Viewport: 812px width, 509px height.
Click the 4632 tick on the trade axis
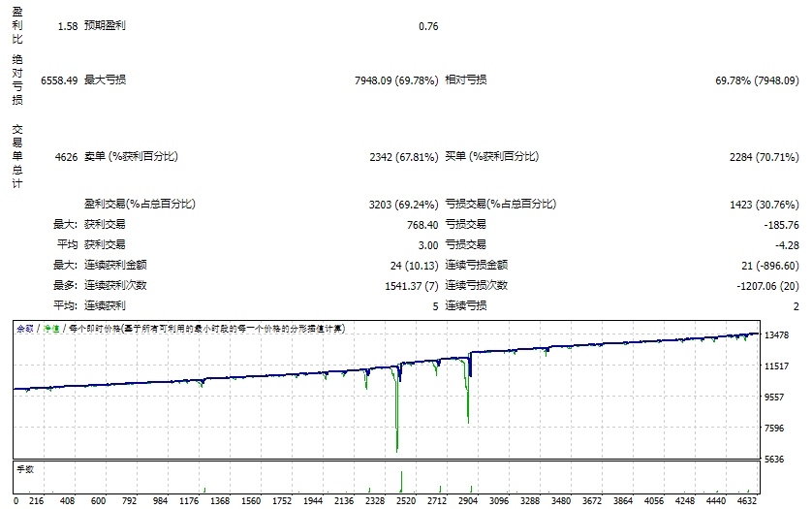(x=747, y=501)
